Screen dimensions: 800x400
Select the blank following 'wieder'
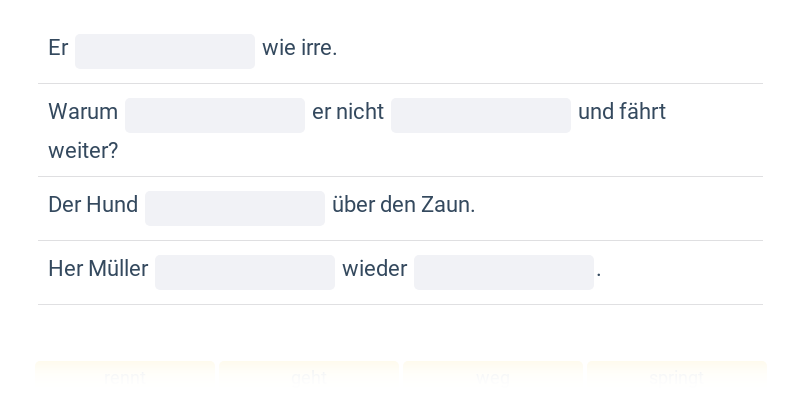tap(504, 272)
